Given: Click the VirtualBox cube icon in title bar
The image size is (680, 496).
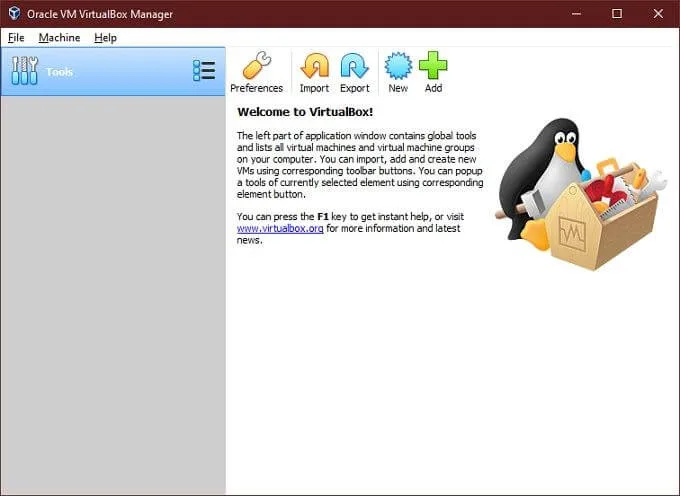Looking at the screenshot, I should [x=16, y=14].
